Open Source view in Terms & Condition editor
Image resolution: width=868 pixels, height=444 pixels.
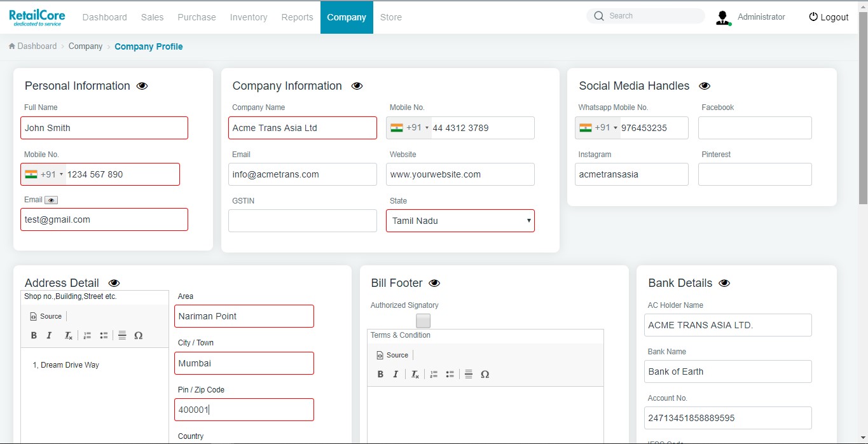pyautogui.click(x=392, y=355)
